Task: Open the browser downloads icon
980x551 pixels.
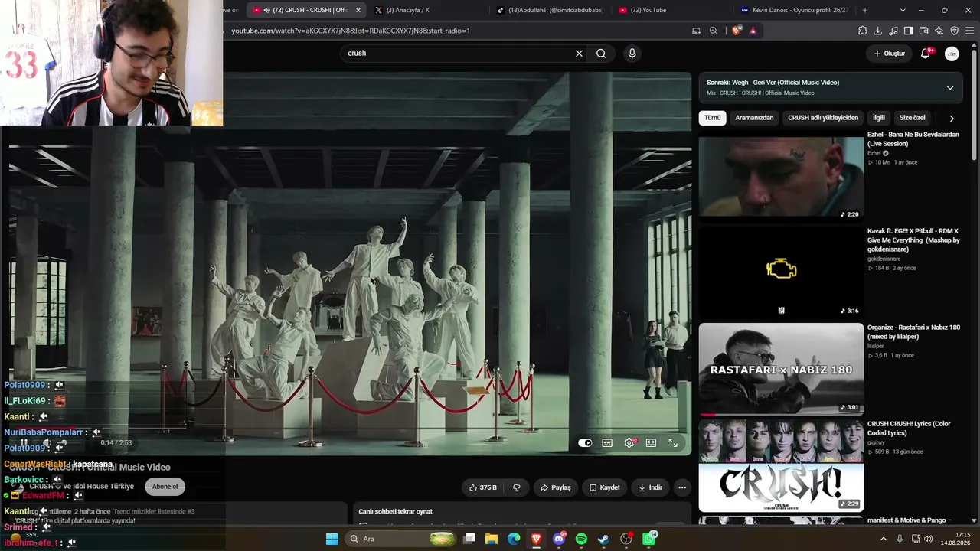Action: 878,31
